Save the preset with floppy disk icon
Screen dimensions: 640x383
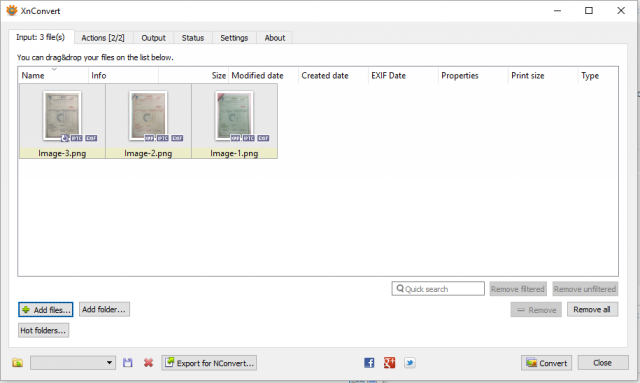[128, 363]
